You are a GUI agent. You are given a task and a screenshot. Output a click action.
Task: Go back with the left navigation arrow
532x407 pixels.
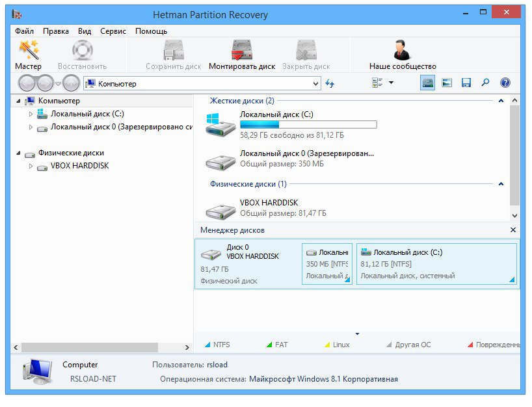coord(27,83)
